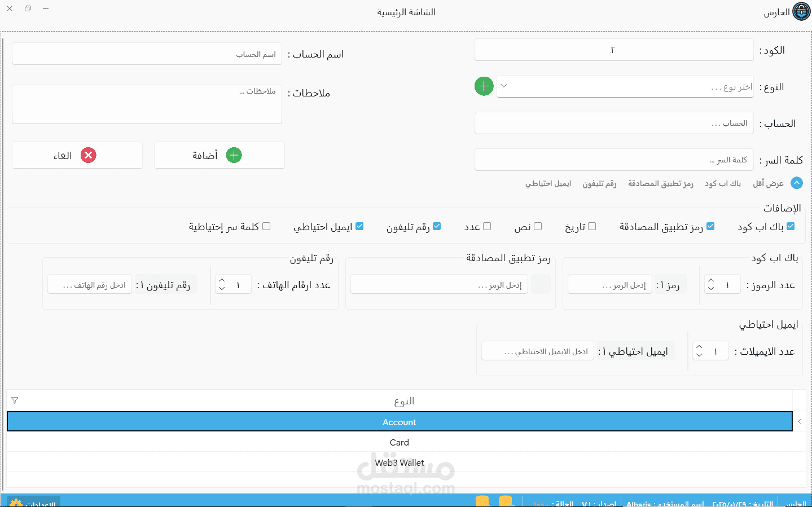Click the اسم الحساب account name field
Image resolution: width=812 pixels, height=507 pixels.
pos(147,54)
